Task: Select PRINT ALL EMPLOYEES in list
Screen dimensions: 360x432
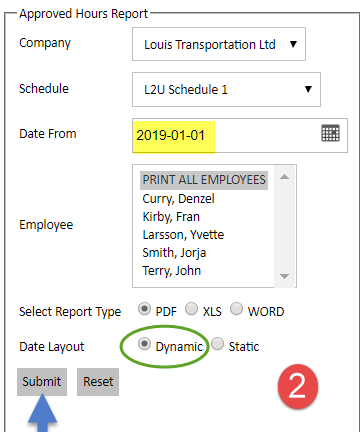Action: (x=204, y=180)
